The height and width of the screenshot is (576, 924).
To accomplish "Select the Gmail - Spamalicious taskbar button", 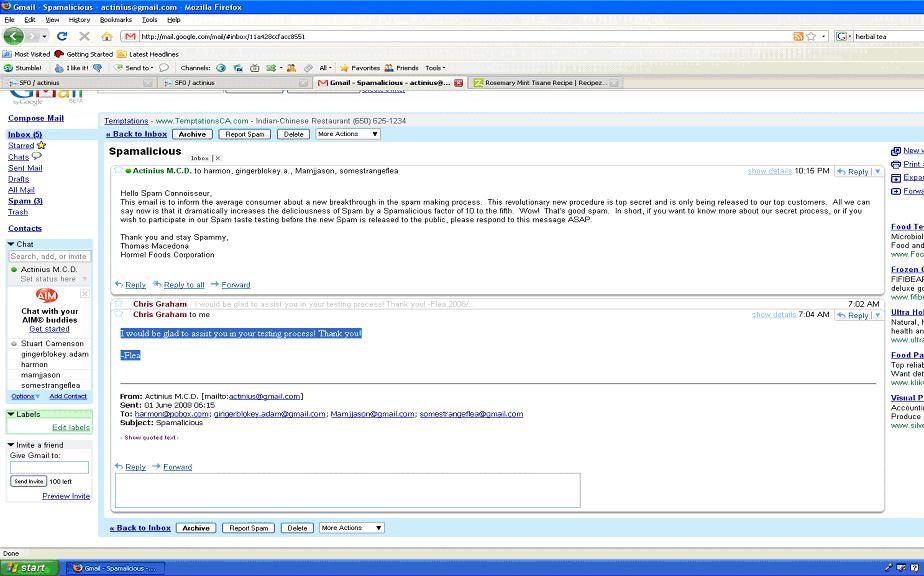I will (x=116, y=568).
